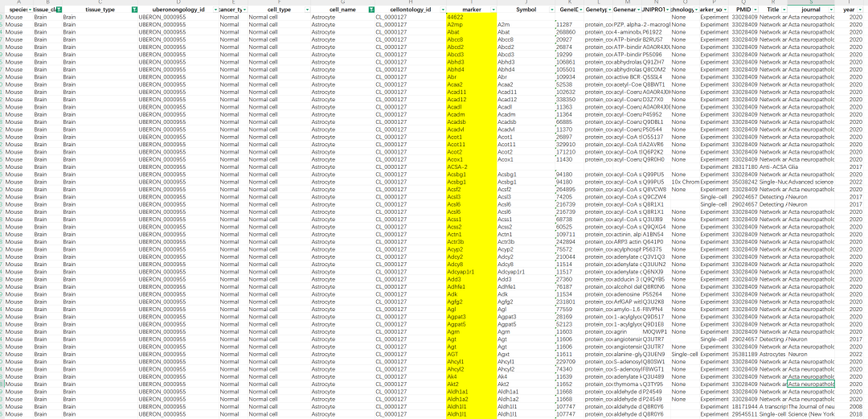Open the PMID column filter dropdown

pos(754,10)
